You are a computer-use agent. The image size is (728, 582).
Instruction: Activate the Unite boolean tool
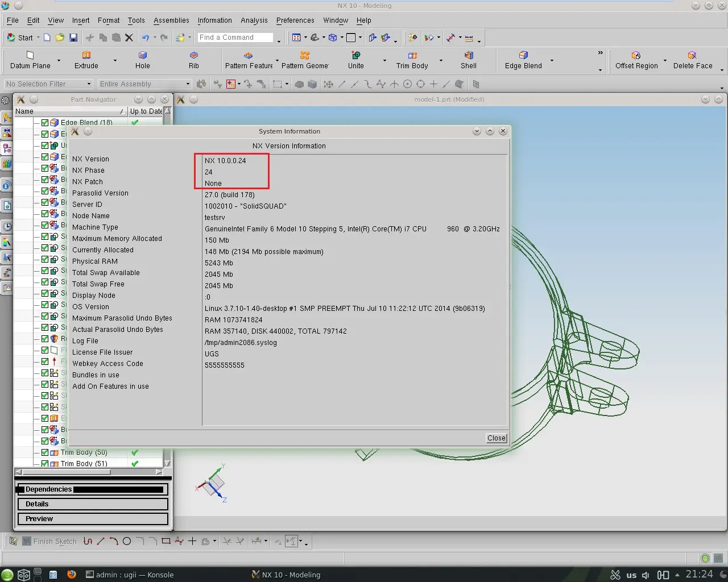point(356,60)
